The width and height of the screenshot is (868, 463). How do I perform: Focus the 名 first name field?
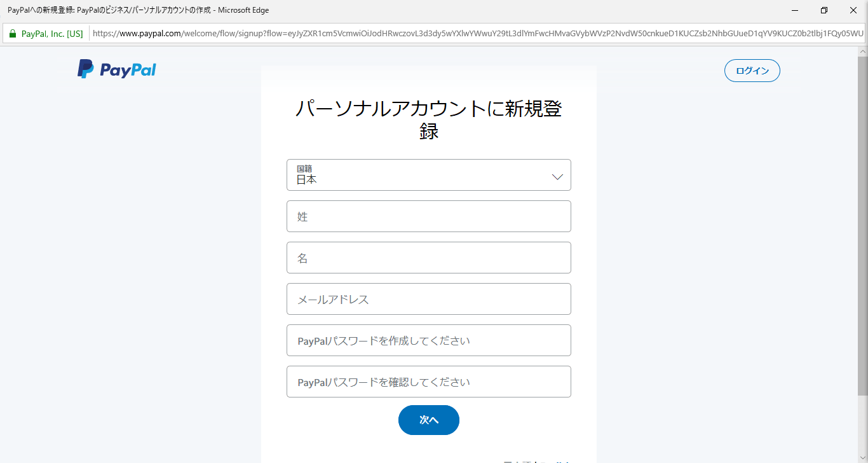pyautogui.click(x=429, y=258)
